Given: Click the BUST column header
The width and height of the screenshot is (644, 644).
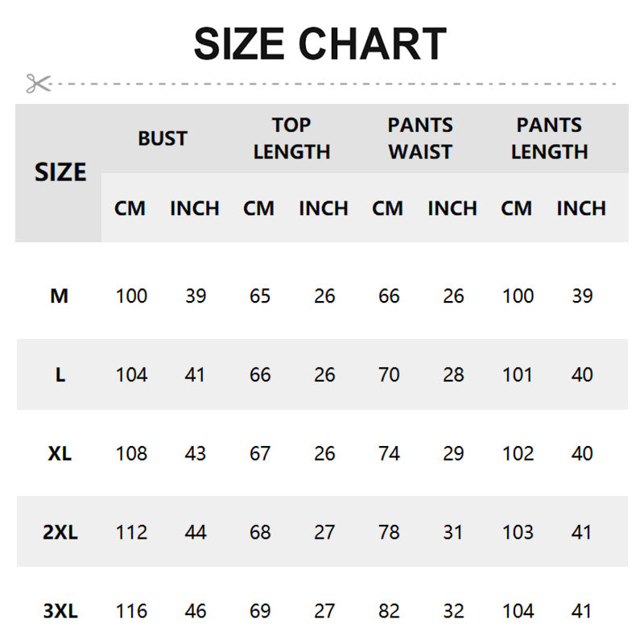Looking at the screenshot, I should (x=163, y=138).
